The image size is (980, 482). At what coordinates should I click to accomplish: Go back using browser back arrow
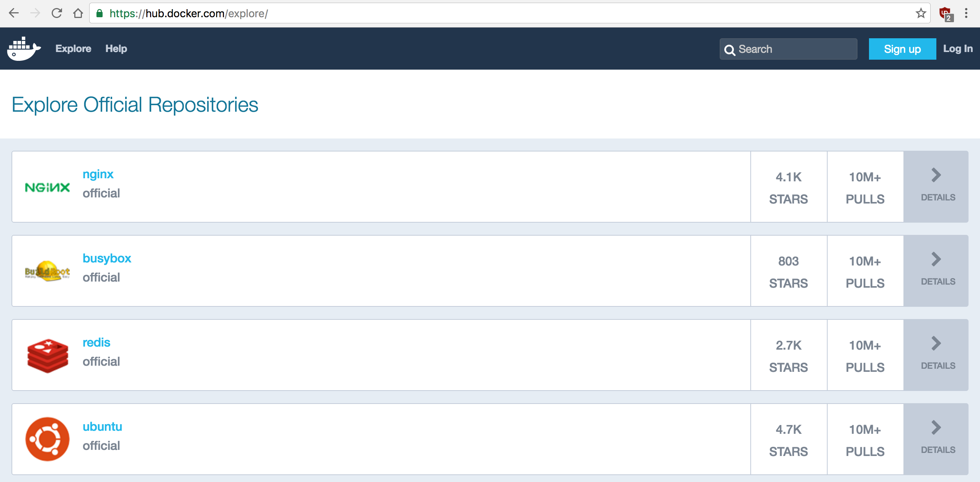tap(14, 13)
